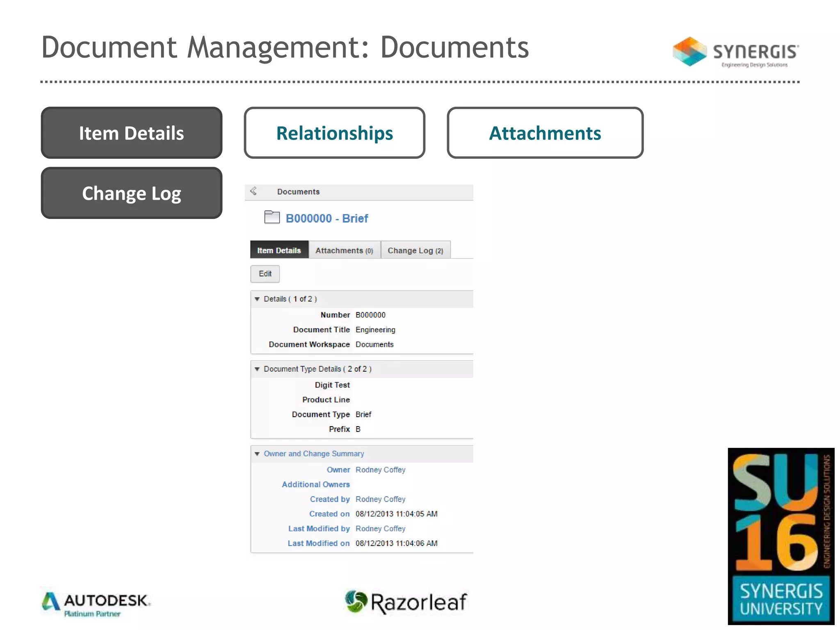The width and height of the screenshot is (840, 630).
Task: Collapse the Details (1 of 2) section
Action: 257,299
